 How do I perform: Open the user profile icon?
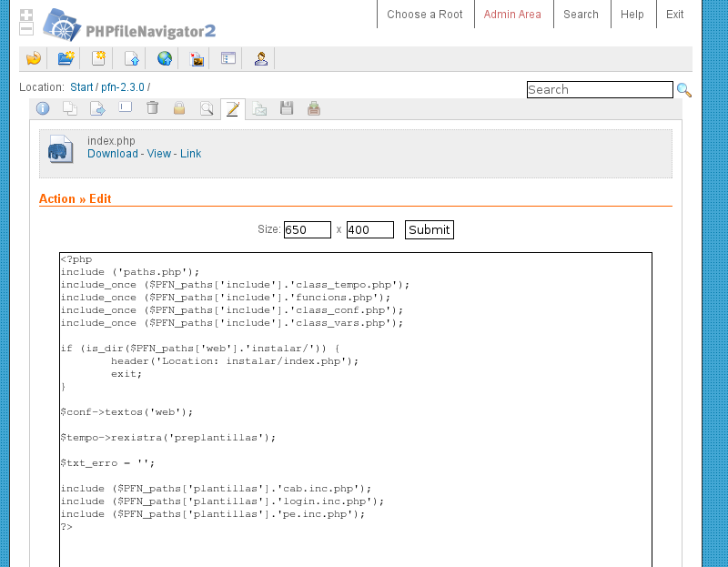261,59
